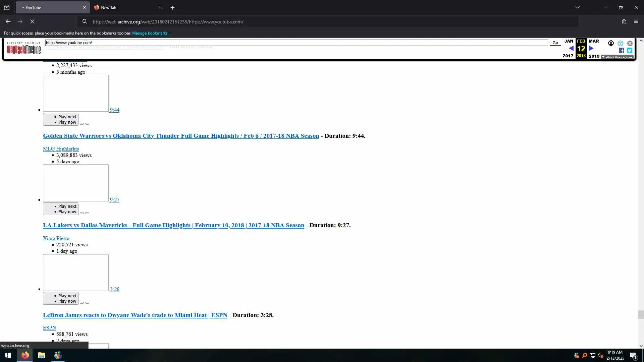Go to the previous capture (blue left arrow)
The image size is (644, 362).
571,49
